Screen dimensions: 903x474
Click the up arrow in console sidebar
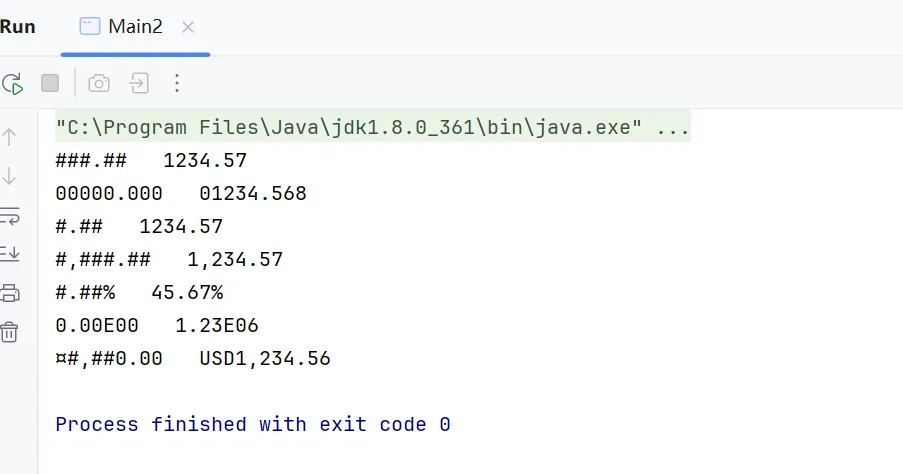[x=10, y=137]
